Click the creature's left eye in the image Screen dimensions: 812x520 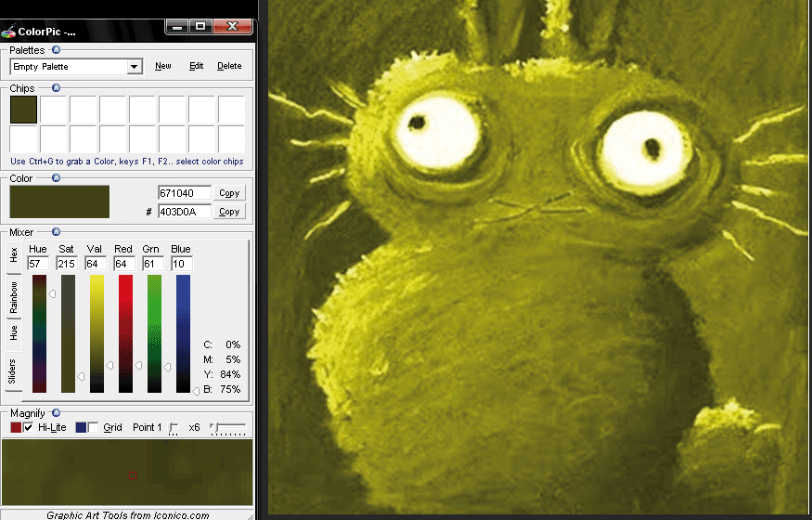coord(438,131)
